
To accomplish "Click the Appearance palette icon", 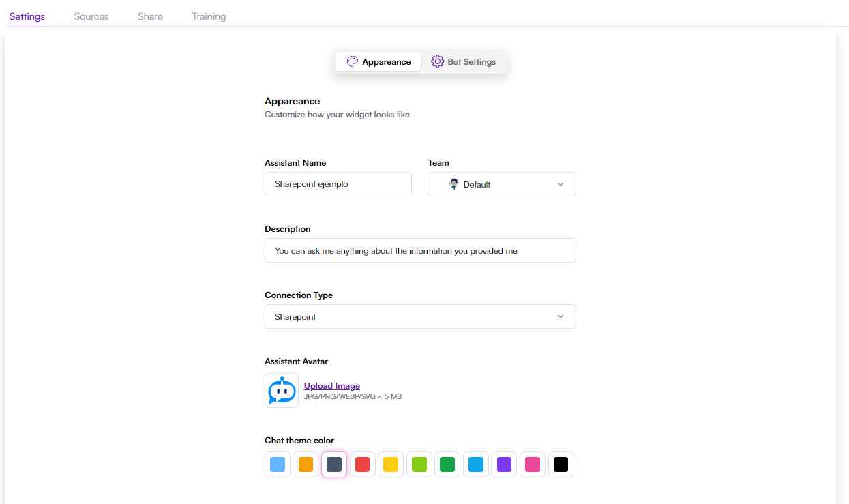I will (352, 61).
